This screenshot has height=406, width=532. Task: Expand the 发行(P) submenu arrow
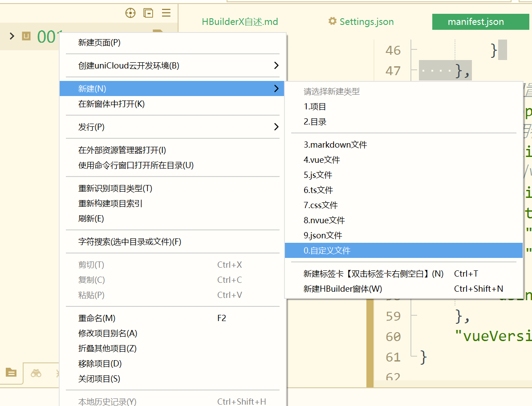(x=276, y=127)
